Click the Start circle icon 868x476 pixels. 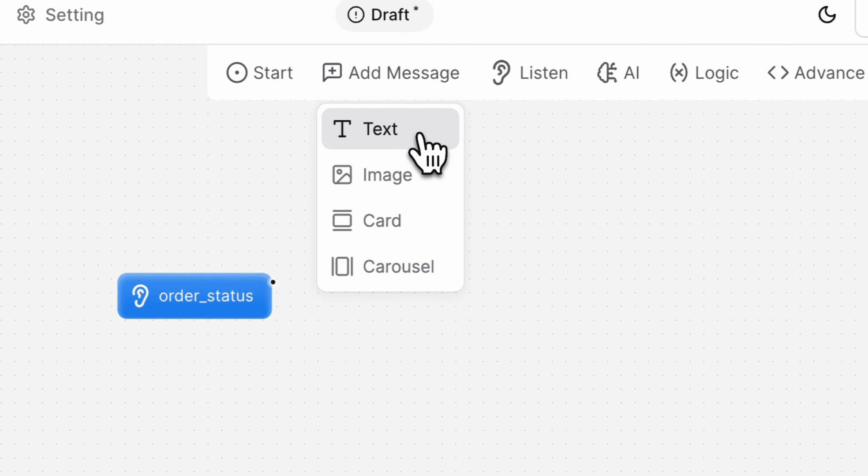(237, 73)
